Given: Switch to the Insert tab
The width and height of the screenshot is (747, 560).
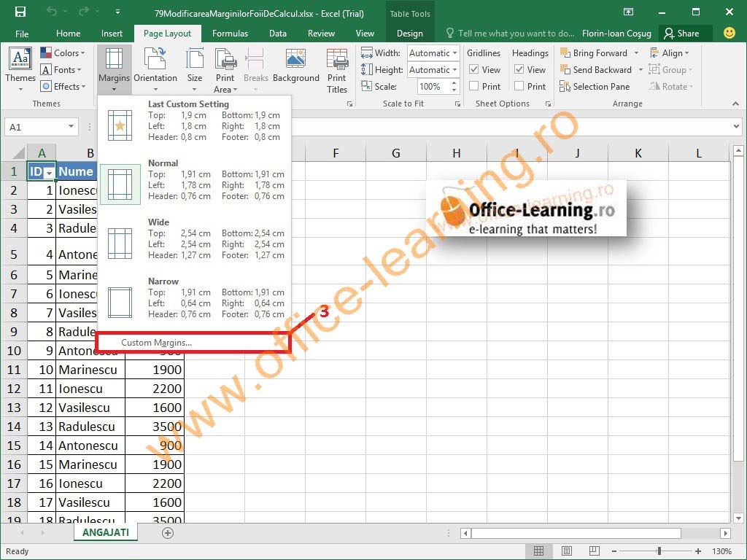Looking at the screenshot, I should click(112, 34).
